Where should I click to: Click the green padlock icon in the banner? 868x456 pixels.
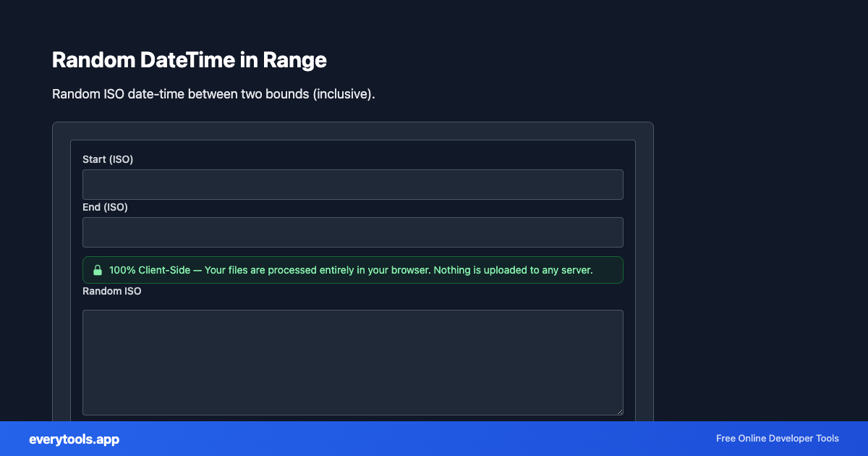[98, 270]
